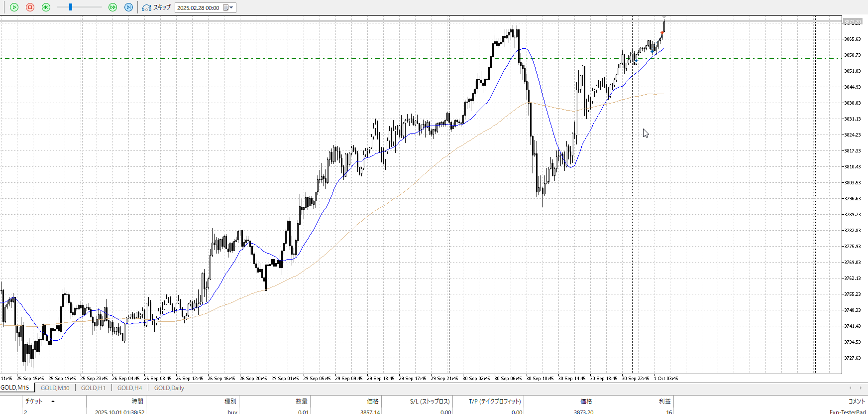
Task: Click the 時間 column header
Action: (137, 402)
